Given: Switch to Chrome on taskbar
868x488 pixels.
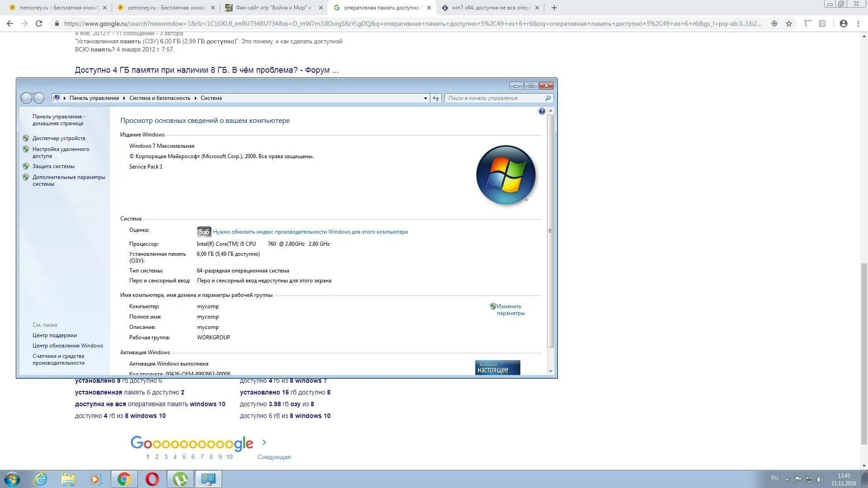Looking at the screenshot, I should (124, 479).
